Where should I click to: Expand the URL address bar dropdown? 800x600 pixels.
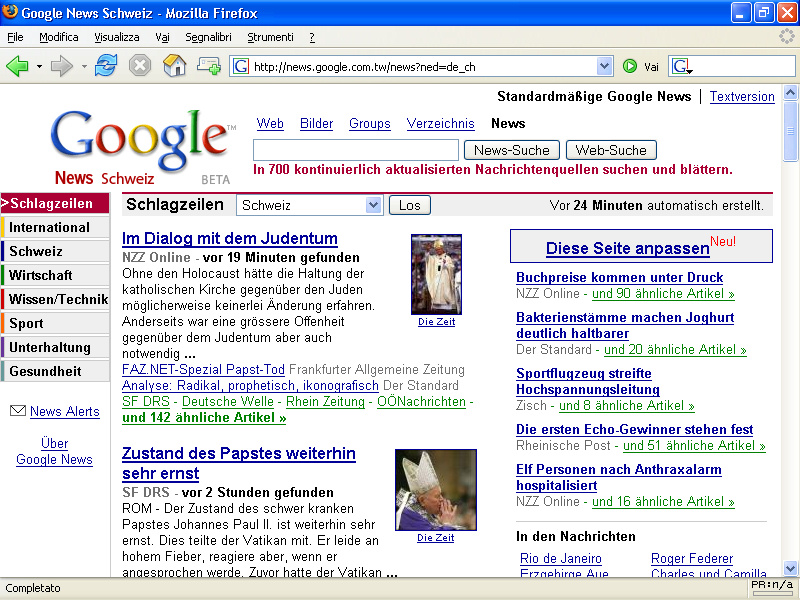coord(605,66)
